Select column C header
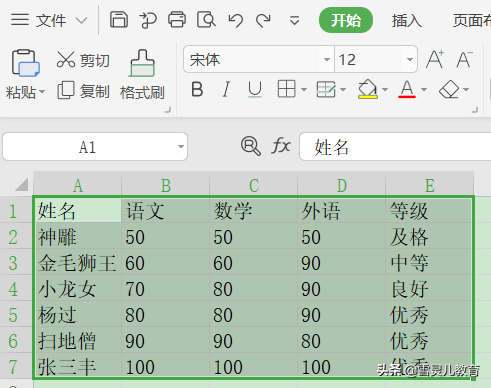491x388 pixels. point(254,184)
